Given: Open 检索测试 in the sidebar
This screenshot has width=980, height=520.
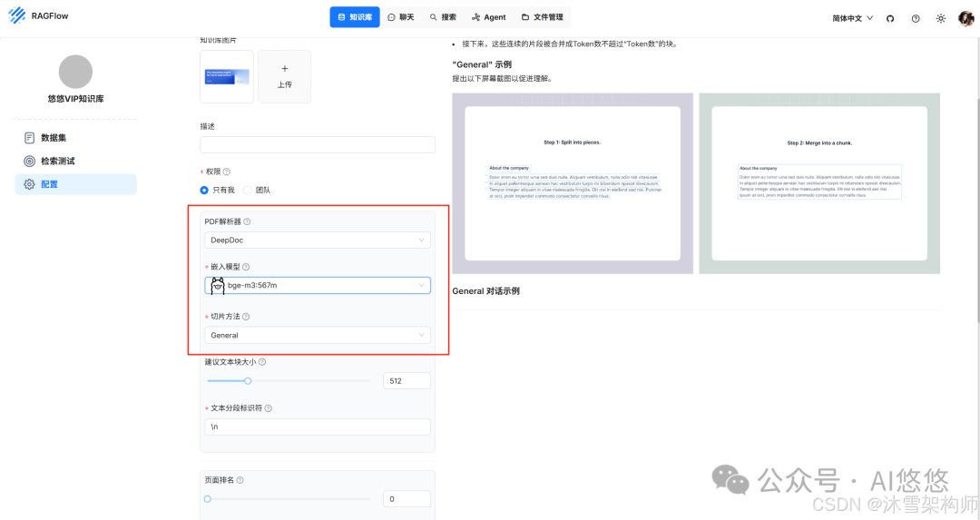Looking at the screenshot, I should [75, 162].
